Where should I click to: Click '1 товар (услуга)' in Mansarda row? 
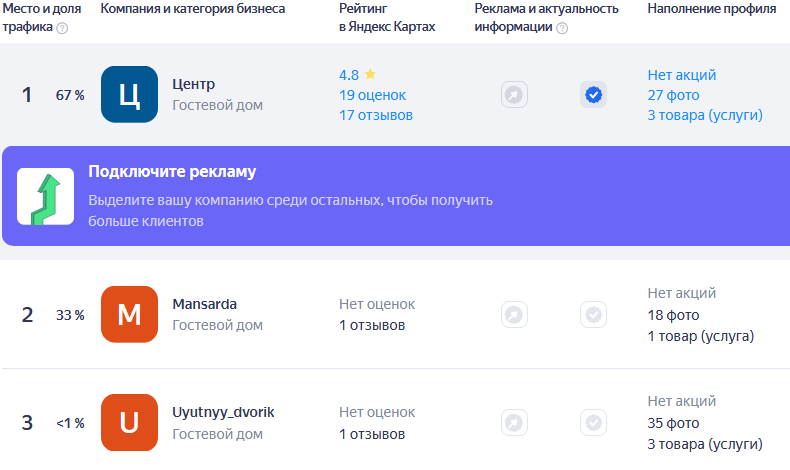[701, 336]
